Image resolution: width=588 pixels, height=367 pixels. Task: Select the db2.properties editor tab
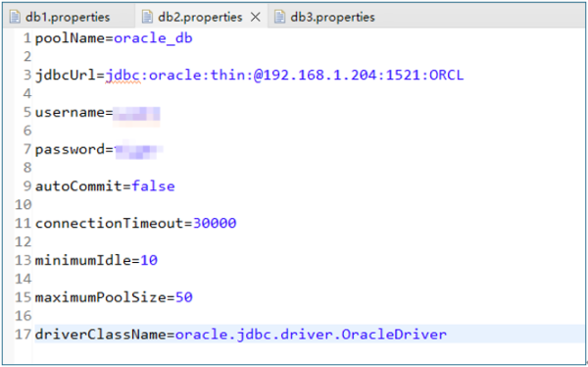coord(200,17)
